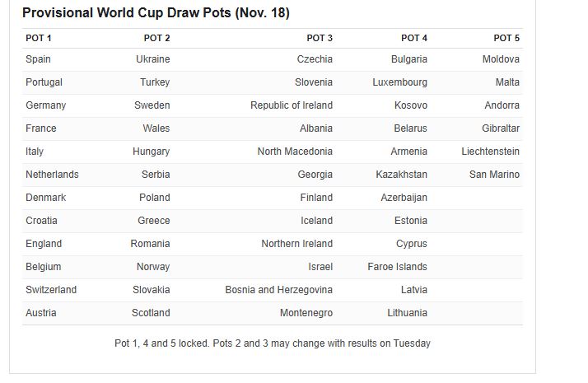Select the pots locked footnote text
Image resolution: width=588 pixels, height=383 pixels.
click(273, 343)
